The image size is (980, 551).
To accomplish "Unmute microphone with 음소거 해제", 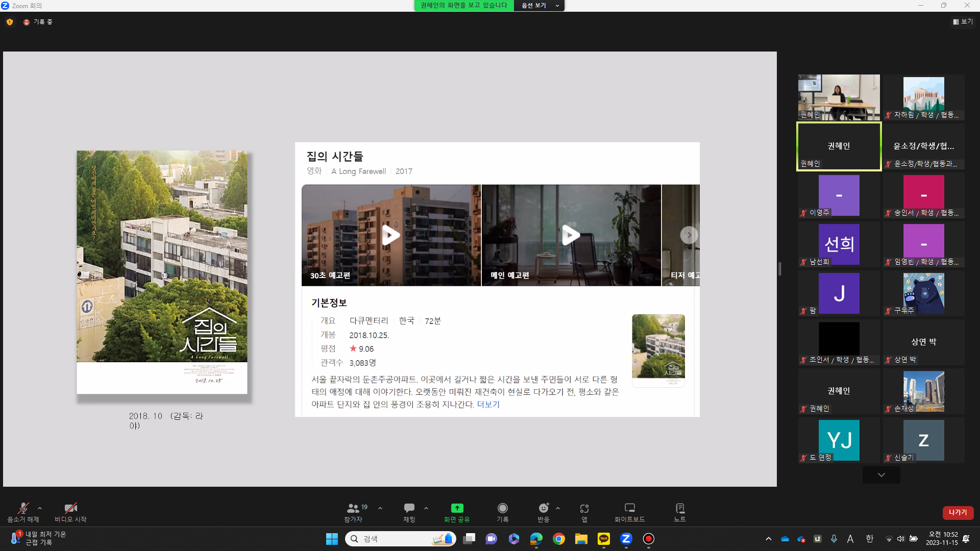I will tap(23, 512).
